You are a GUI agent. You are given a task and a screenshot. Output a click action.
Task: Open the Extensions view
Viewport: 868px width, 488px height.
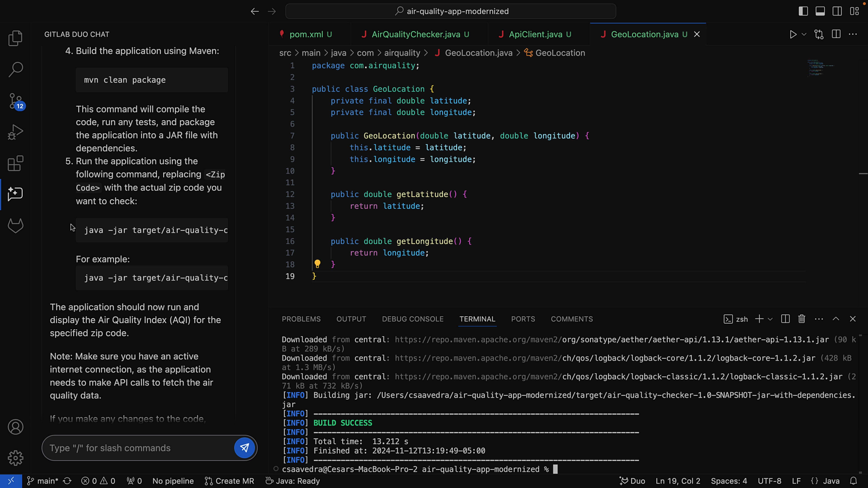pyautogui.click(x=16, y=163)
